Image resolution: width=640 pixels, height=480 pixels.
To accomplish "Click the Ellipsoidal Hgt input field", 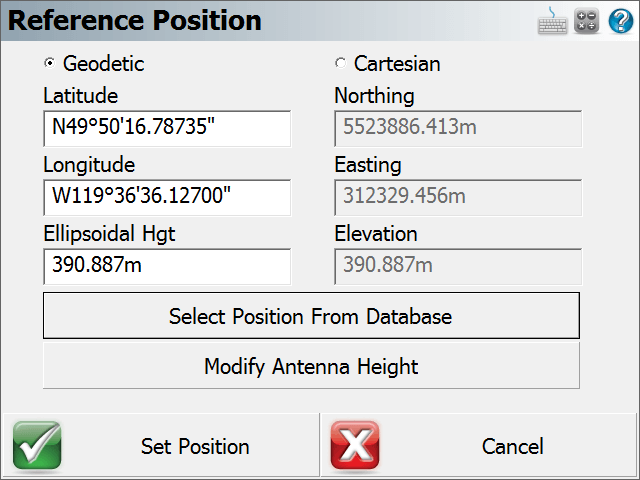I will click(167, 266).
